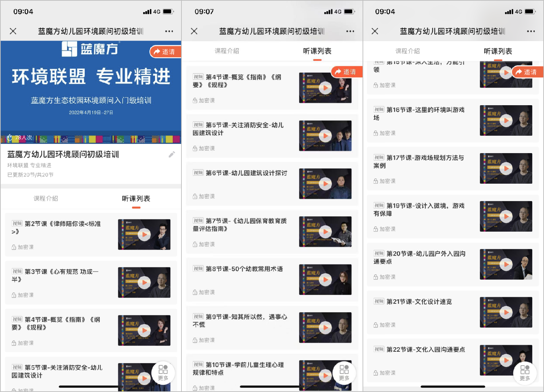The width and height of the screenshot is (544, 392).
Task: Open the 更多 grid button on left phone
Action: 163,373
